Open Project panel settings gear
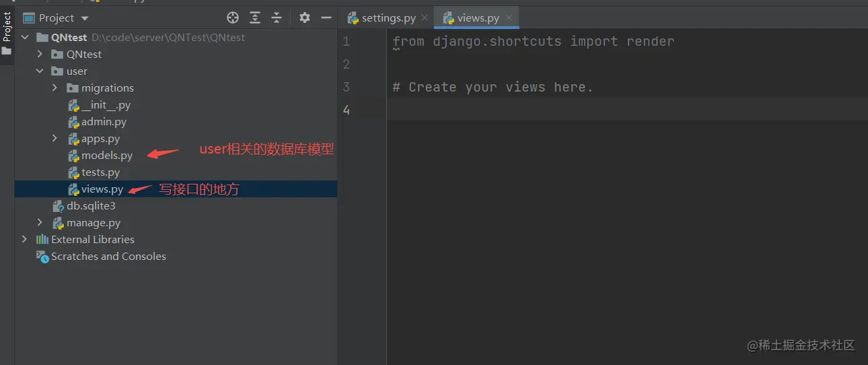Screen dimensions: 868x365 click(x=305, y=18)
